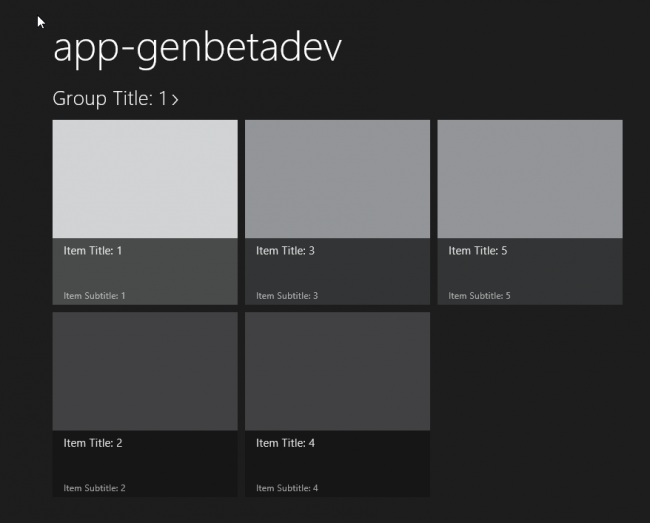
Task: Open the Item Title: 4 tile image
Action: point(337,371)
